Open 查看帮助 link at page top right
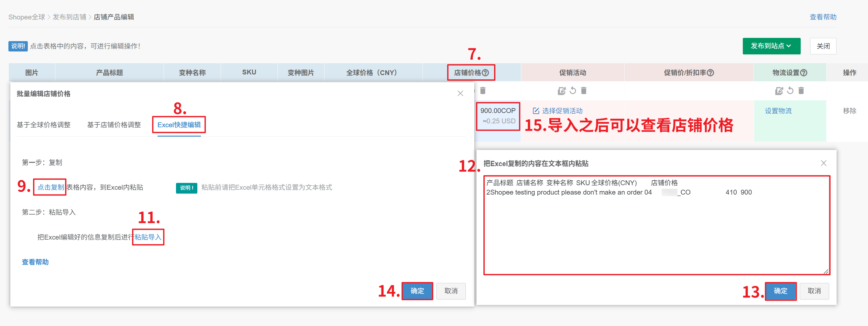 (x=823, y=17)
